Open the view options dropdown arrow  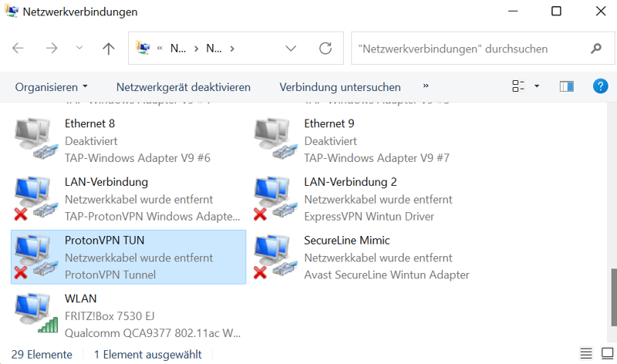(x=537, y=86)
